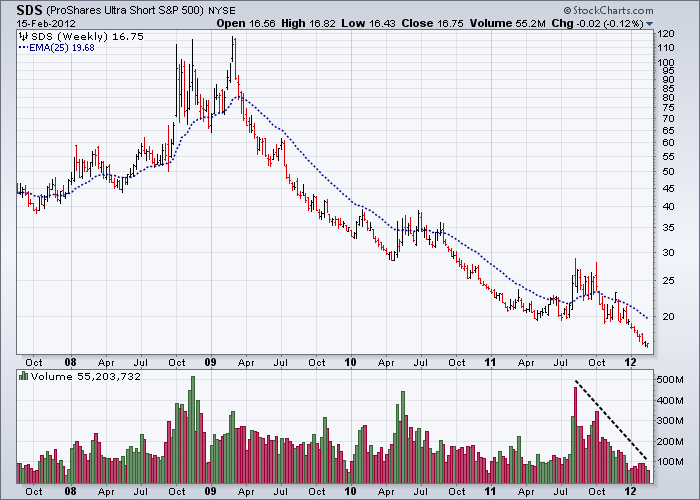Screen dimensions: 700x500
Task: Click the 11 year marker below volume panel
Action: [x=490, y=491]
